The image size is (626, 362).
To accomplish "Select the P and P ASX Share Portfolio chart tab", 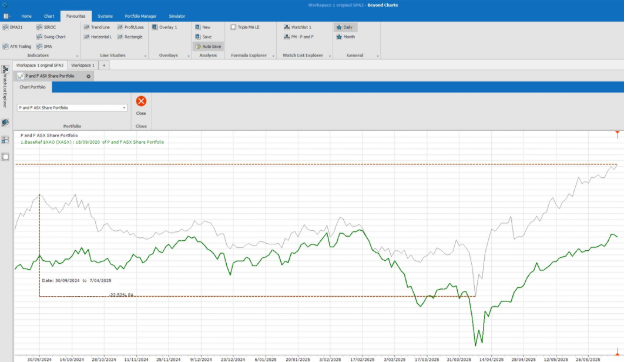I will click(54, 76).
